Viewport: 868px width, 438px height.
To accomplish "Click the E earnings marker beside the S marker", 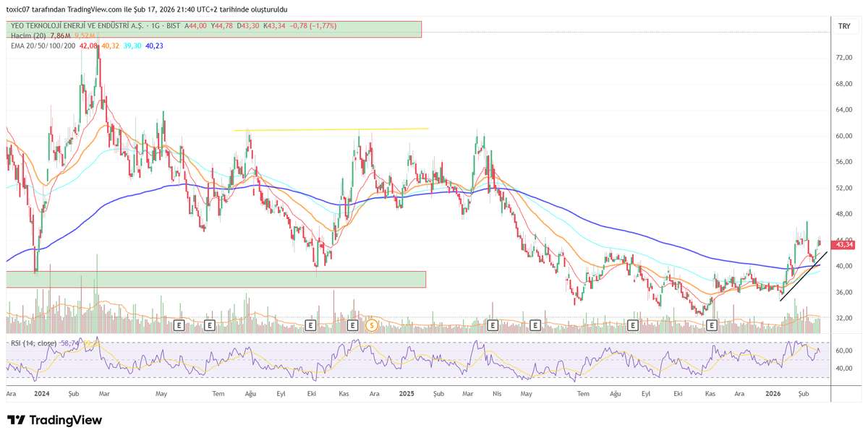I will [354, 326].
